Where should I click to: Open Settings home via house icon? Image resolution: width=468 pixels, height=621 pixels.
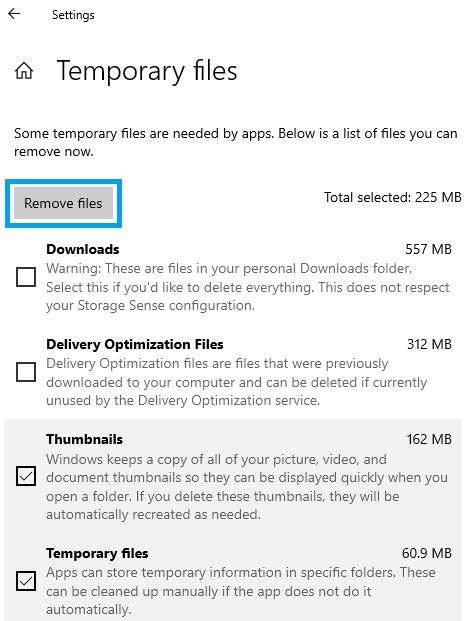[x=24, y=71]
